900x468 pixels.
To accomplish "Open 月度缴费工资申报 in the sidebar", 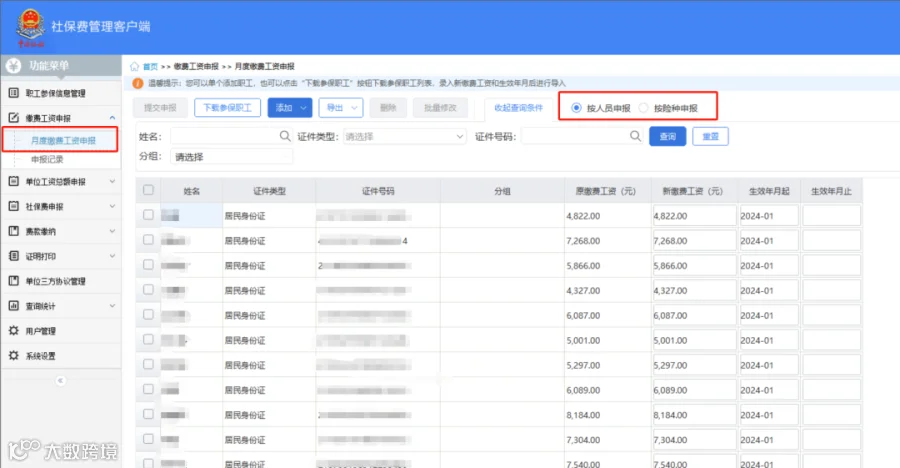I will tap(63, 140).
